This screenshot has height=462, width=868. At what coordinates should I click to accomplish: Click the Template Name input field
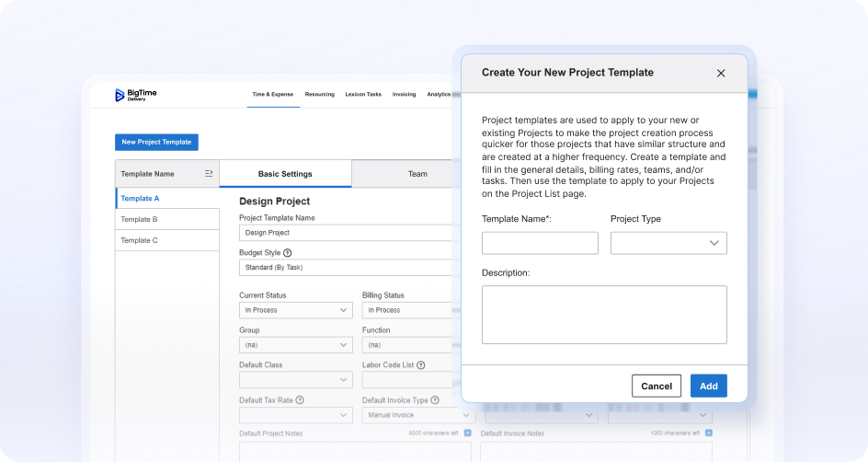click(x=540, y=243)
